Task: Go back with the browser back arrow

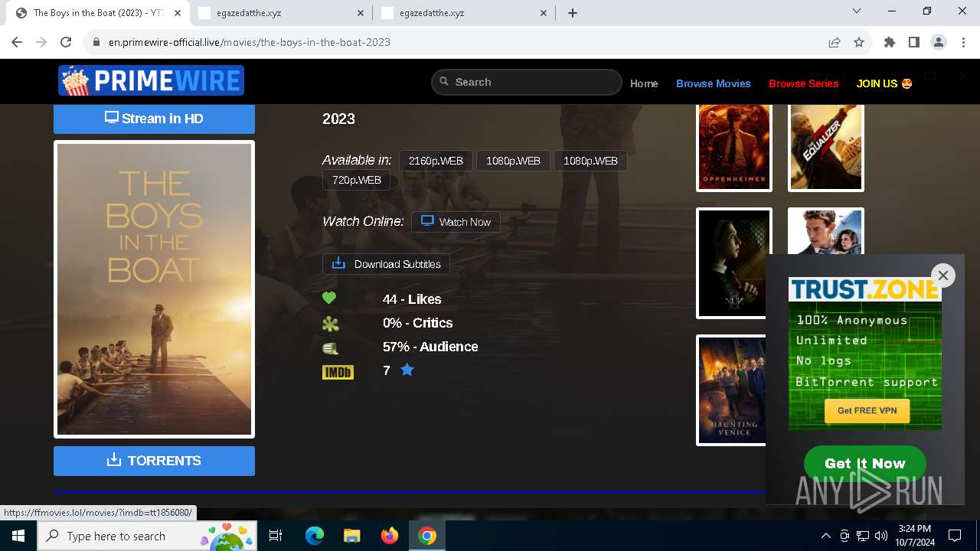Action: [17, 42]
